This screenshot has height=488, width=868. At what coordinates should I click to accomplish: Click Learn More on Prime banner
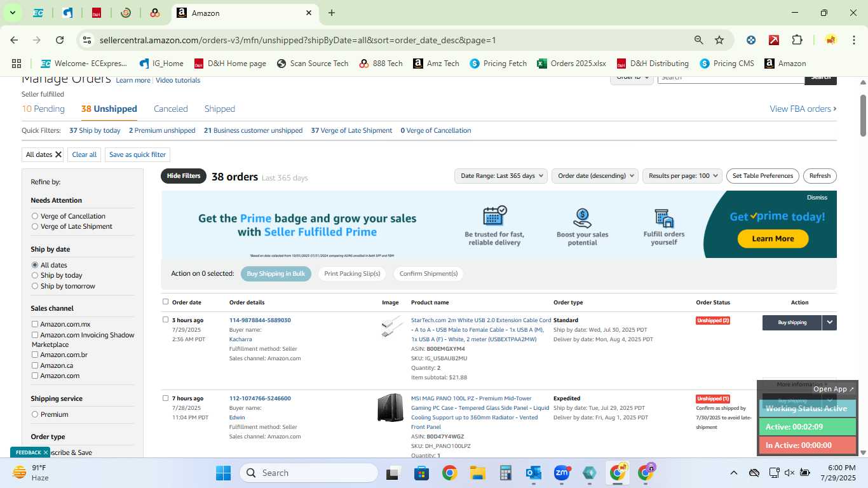tap(773, 239)
